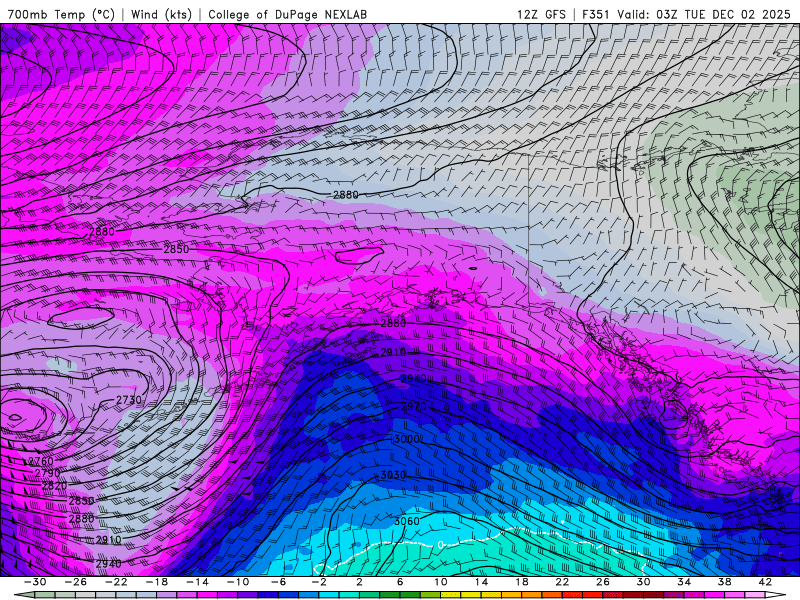Click the 18 value on the color scale
This screenshot has height=600, width=800.
(x=521, y=582)
